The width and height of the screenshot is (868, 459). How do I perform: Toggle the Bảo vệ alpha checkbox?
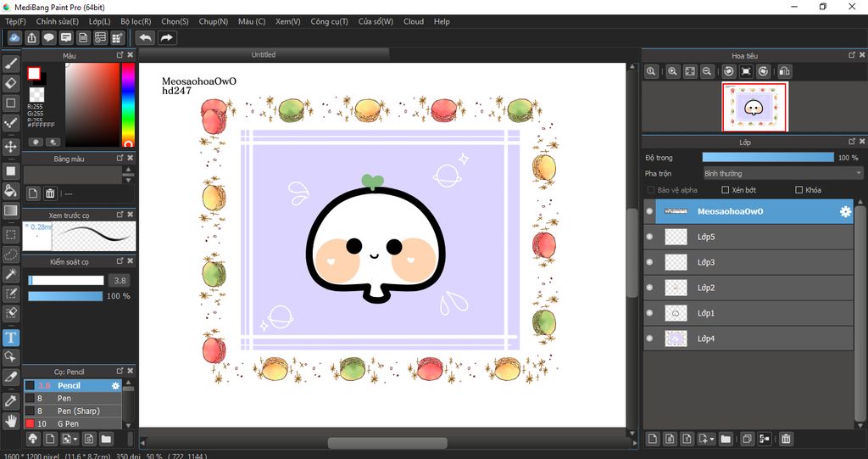click(x=651, y=190)
